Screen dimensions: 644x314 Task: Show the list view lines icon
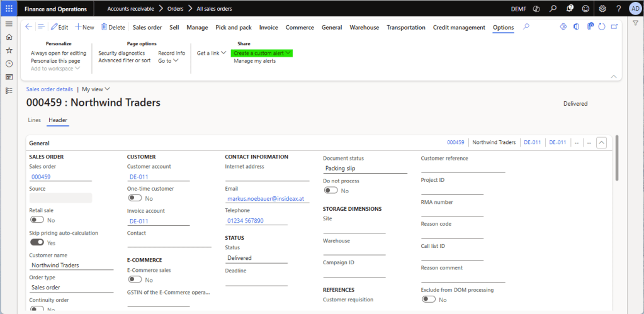pos(41,27)
